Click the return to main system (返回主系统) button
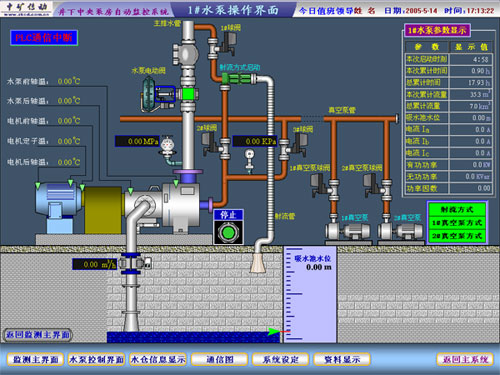This screenshot has height=375, width=500. coord(465,359)
